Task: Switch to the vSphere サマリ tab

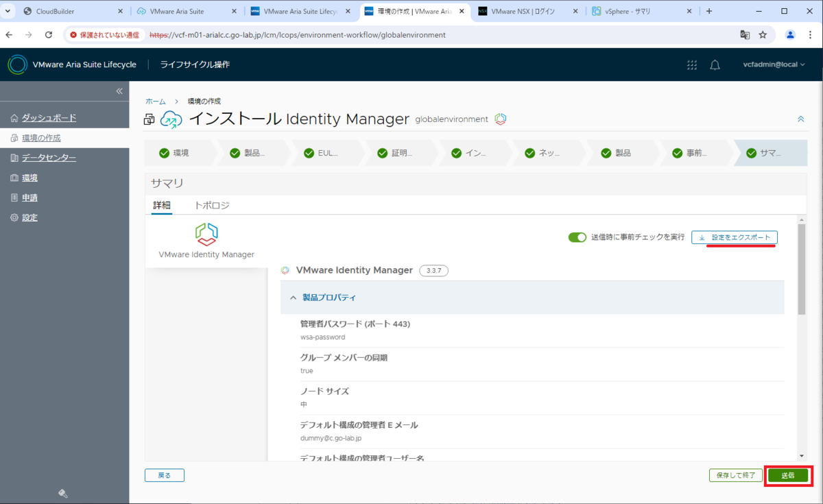Action: click(x=641, y=11)
